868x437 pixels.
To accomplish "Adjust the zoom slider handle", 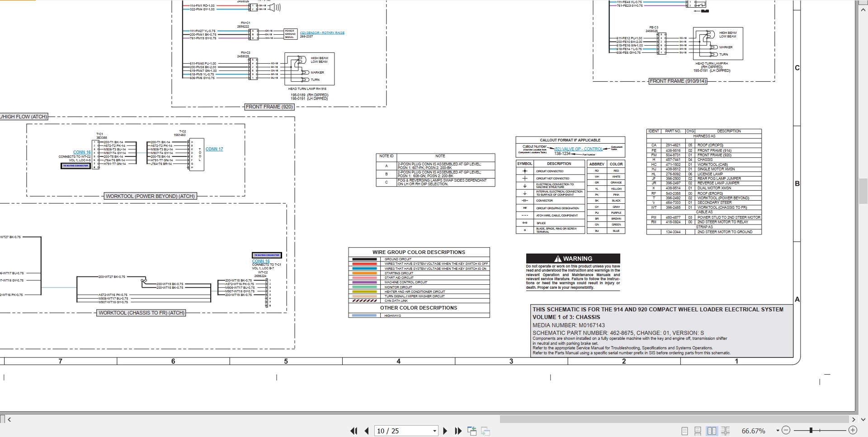I will pyautogui.click(x=811, y=431).
